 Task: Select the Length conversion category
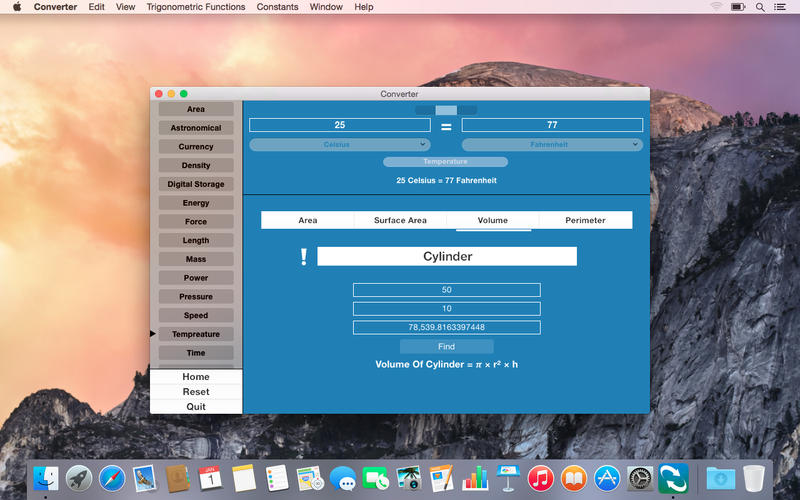point(196,240)
